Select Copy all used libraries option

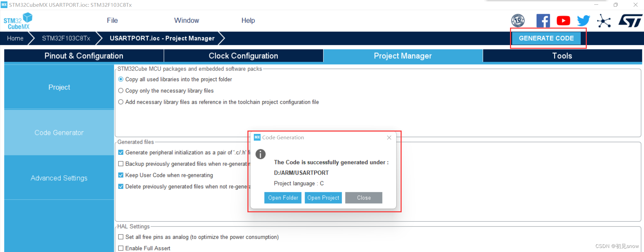[x=121, y=79]
